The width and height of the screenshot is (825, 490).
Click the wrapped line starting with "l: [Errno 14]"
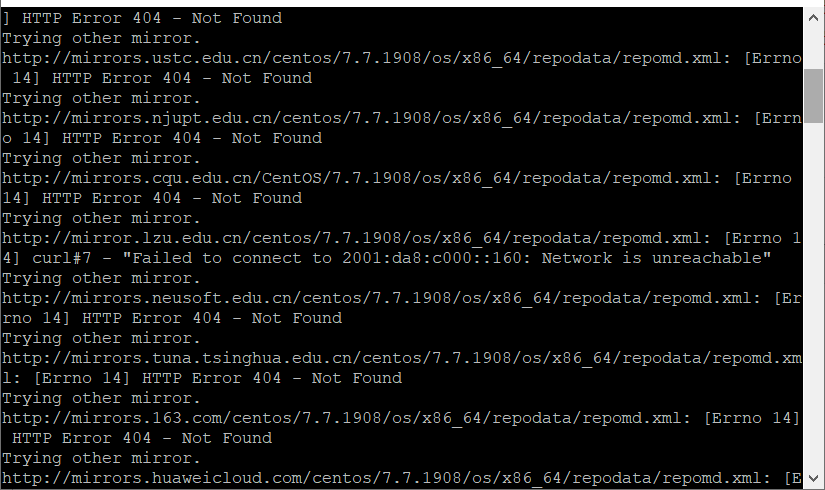pyautogui.click(x=202, y=378)
